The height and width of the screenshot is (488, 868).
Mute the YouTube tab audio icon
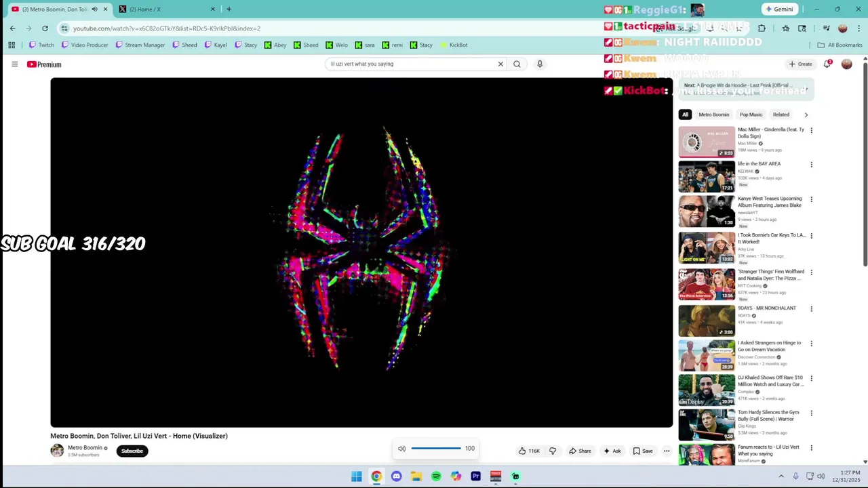(94, 9)
